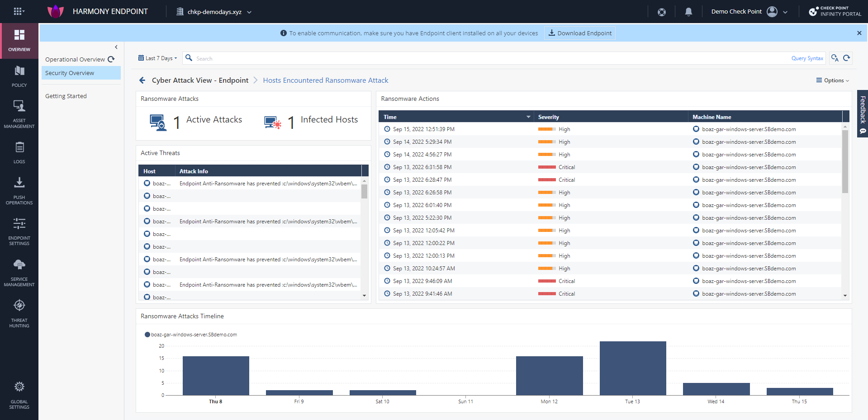Screen dimensions: 868x420
Task: Open Threat Hunting section
Action: [19, 313]
